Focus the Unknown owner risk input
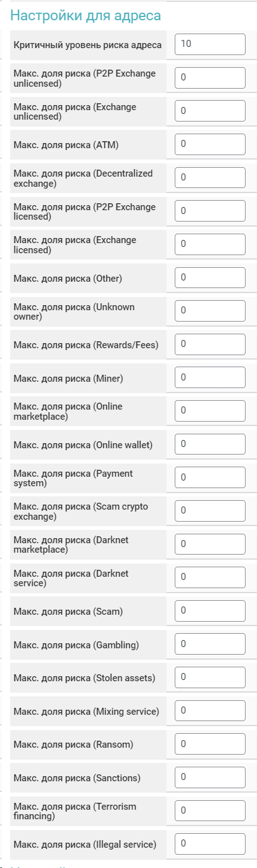 [210, 311]
